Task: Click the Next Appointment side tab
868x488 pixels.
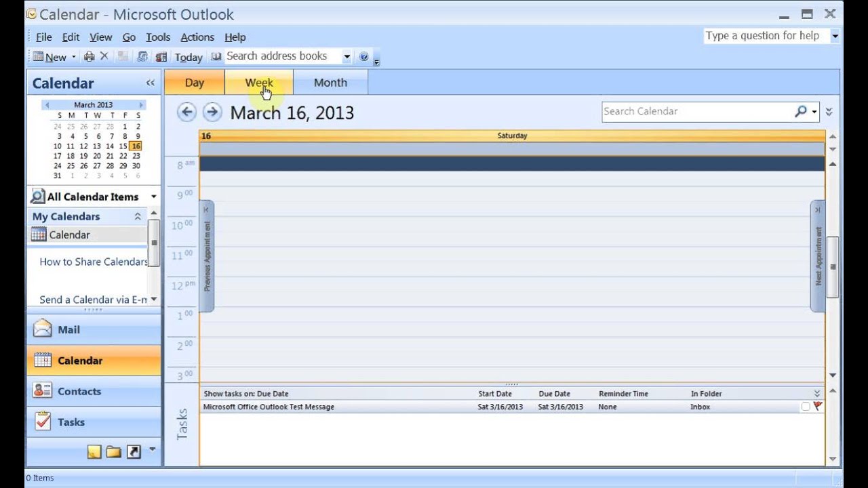Action: [818, 256]
